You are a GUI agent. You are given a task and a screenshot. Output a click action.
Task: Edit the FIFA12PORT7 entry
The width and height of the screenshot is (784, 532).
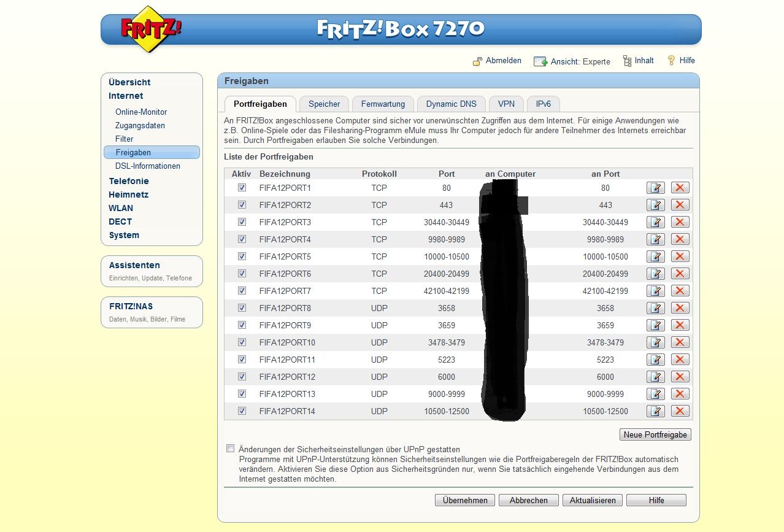pos(656,291)
